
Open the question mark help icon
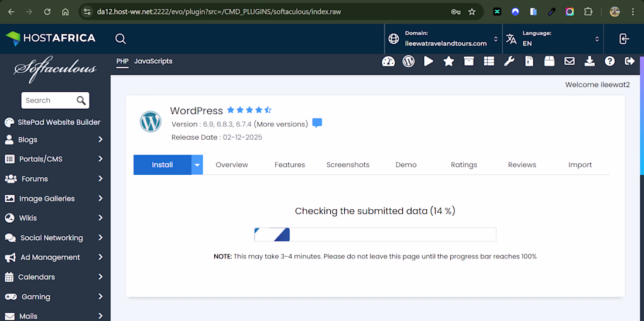pos(609,61)
